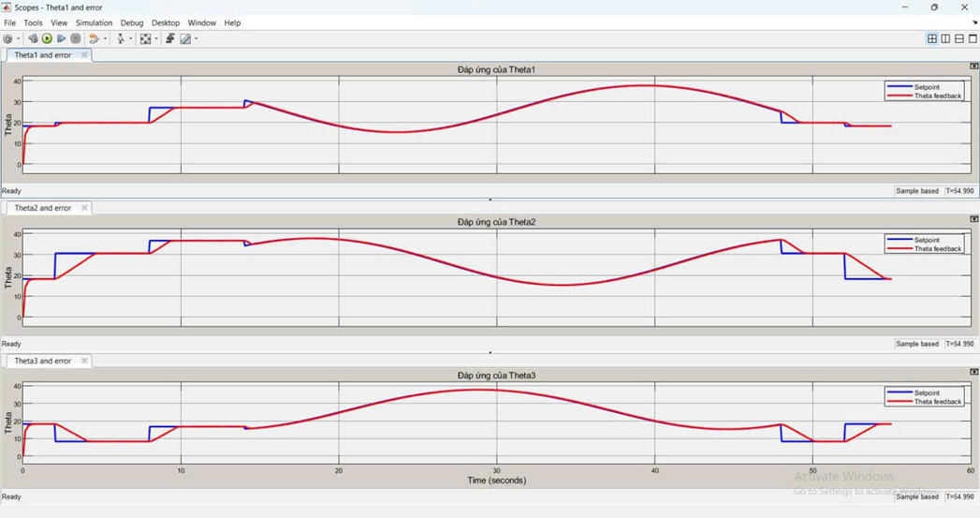Screen dimensions: 980x518
Task: Click the Step Back toolbar icon
Action: (x=33, y=39)
